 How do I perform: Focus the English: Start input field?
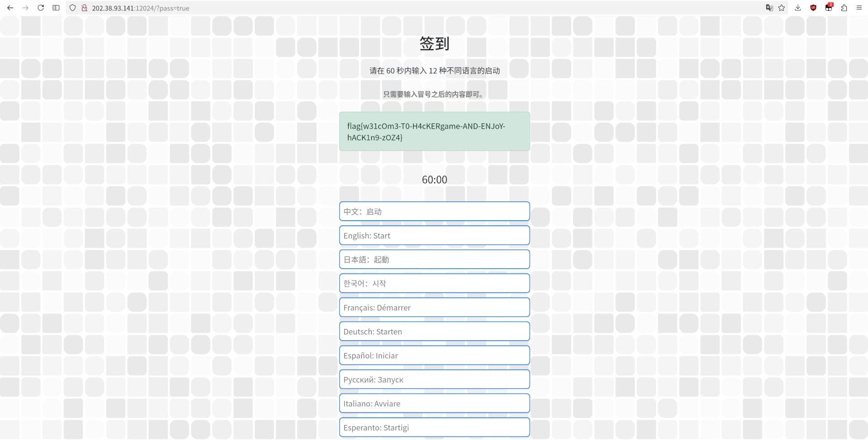click(x=434, y=235)
